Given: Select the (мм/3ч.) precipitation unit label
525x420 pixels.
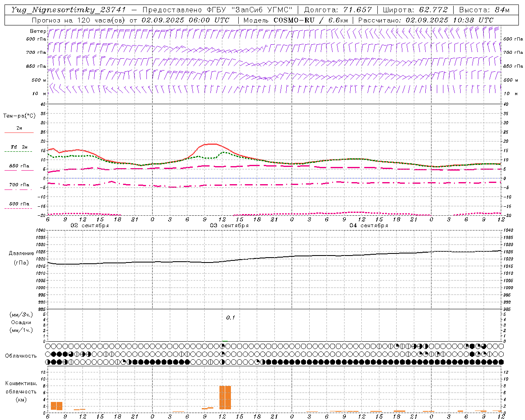Looking at the screenshot, I should click(x=21, y=315).
